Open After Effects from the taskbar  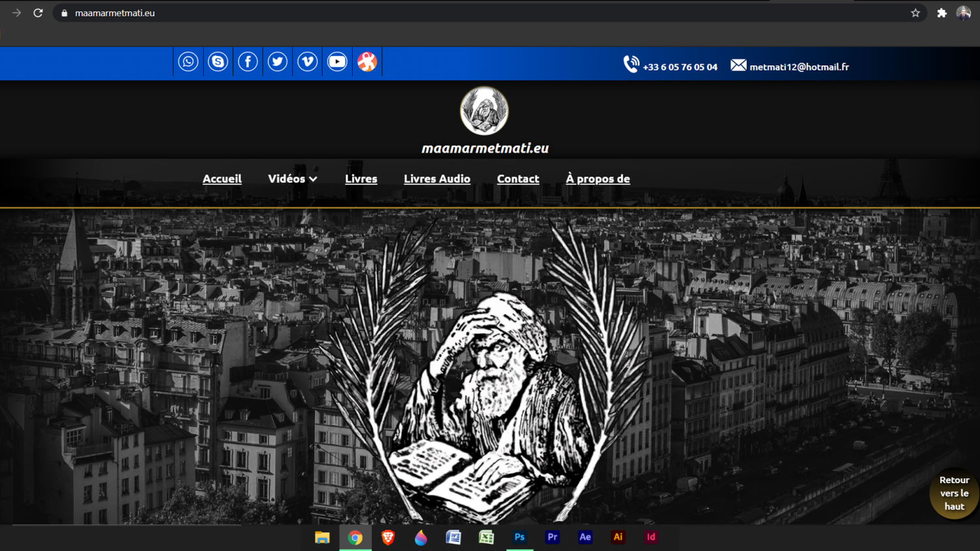[585, 537]
